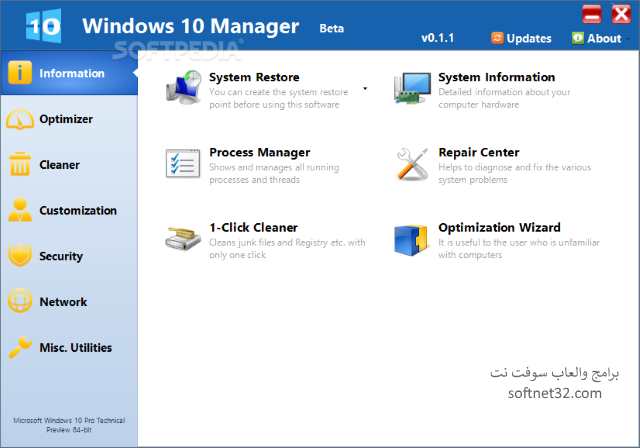Launch Process Manager via its title
The width and height of the screenshot is (640, 448).
[260, 152]
